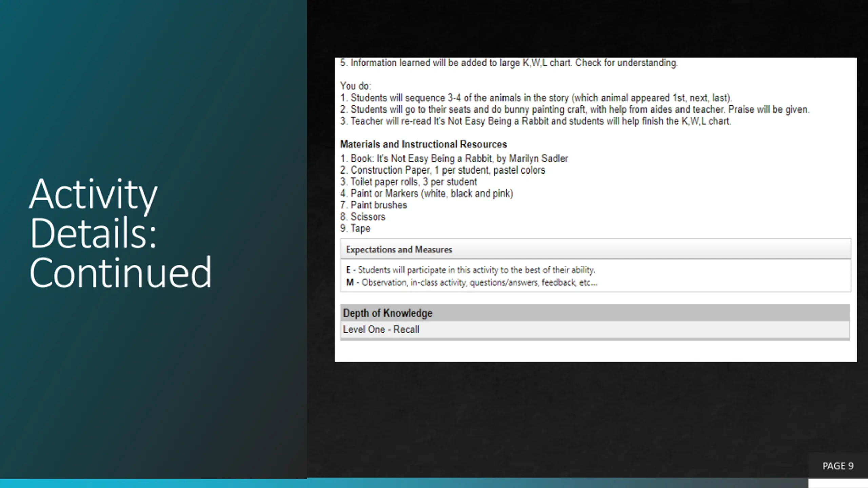The image size is (868, 488).
Task: Click the 'Paint brushes' list item
Action: [374, 205]
